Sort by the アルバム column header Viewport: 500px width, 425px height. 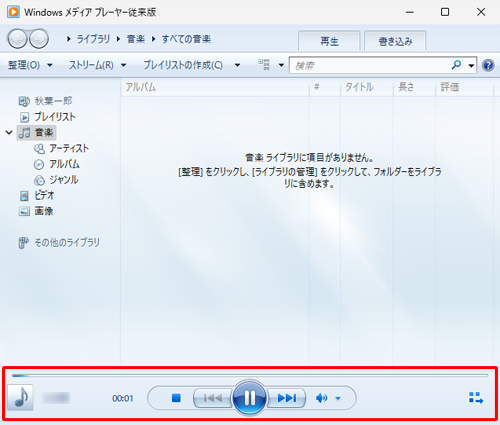click(215, 87)
